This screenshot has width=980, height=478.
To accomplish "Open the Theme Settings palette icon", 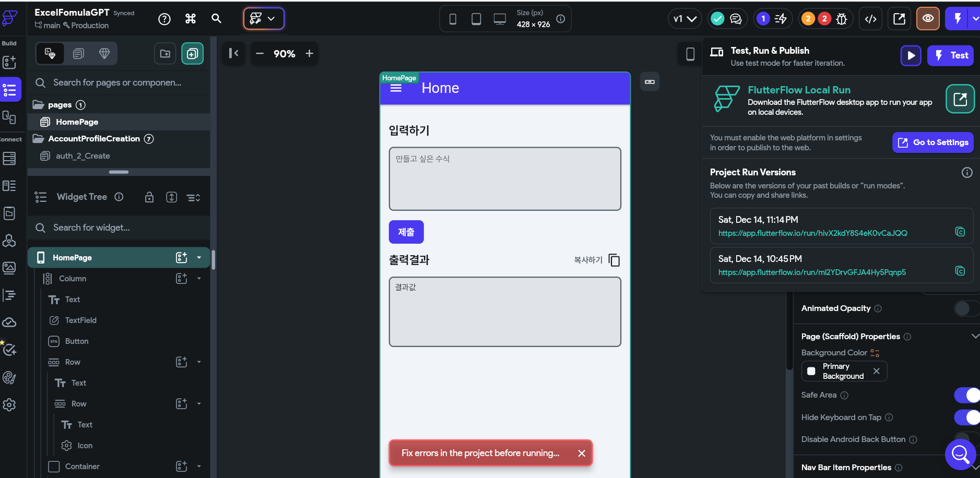I will (x=9, y=377).
